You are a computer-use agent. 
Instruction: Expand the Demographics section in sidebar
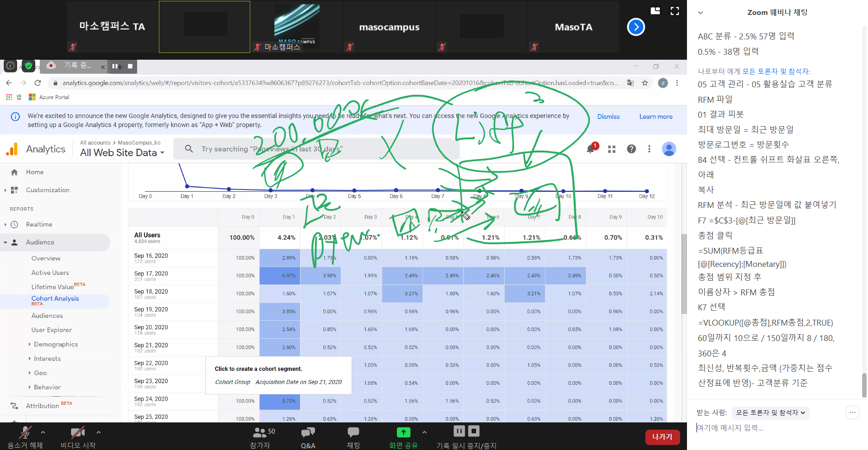pos(56,344)
